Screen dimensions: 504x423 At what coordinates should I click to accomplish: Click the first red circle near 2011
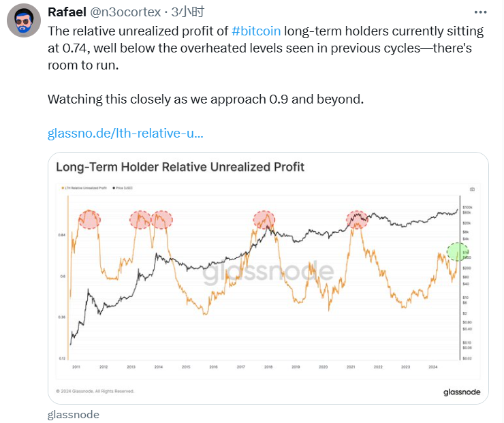(x=89, y=219)
